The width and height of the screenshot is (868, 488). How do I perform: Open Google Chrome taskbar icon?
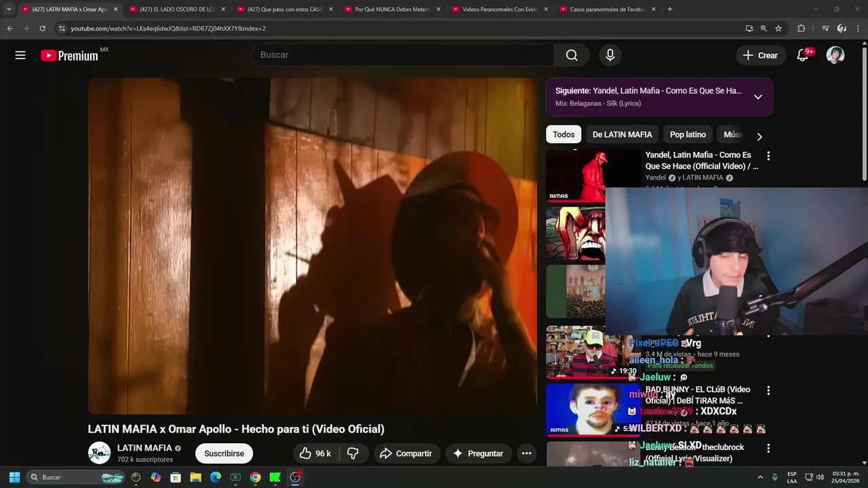click(255, 477)
